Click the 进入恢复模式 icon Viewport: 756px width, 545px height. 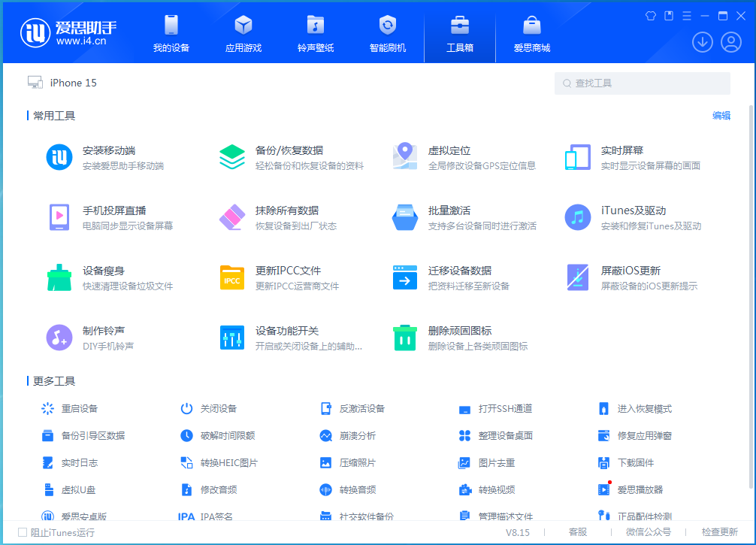point(603,409)
